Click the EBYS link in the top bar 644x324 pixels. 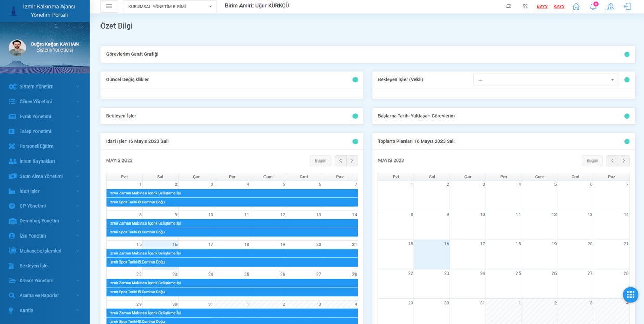(x=542, y=7)
